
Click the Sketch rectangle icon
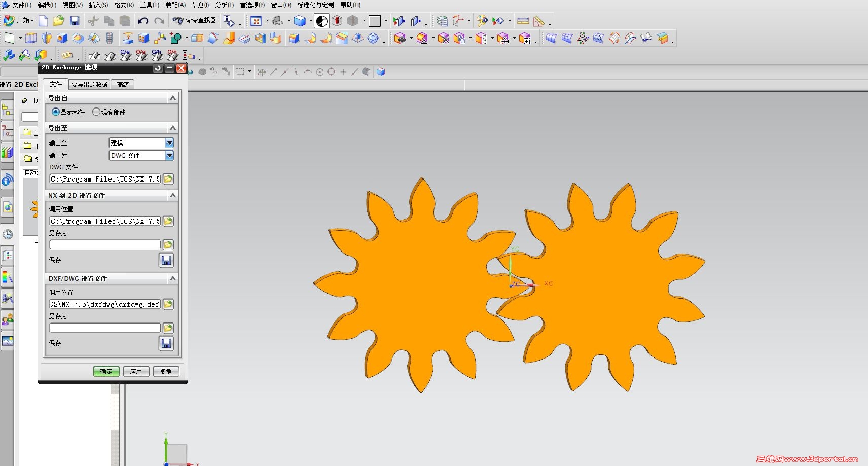click(9, 38)
